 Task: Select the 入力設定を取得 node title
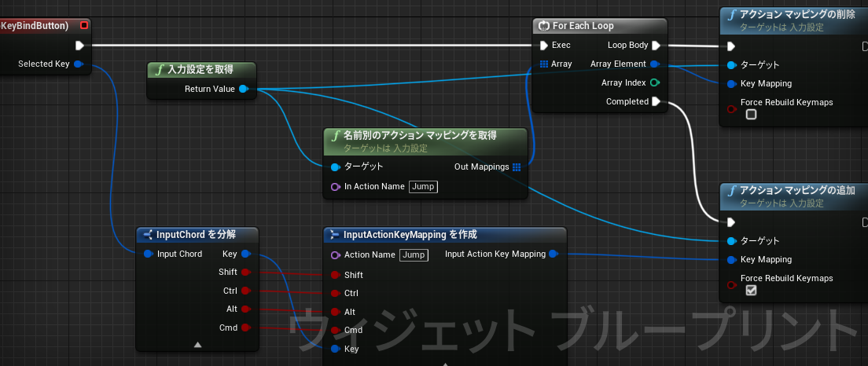(x=200, y=70)
